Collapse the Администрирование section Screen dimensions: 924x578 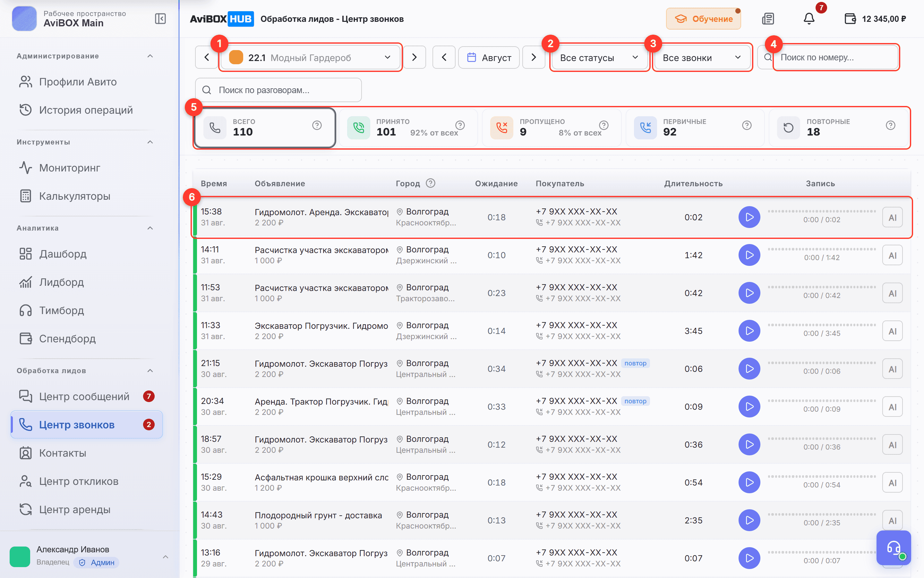coord(150,56)
